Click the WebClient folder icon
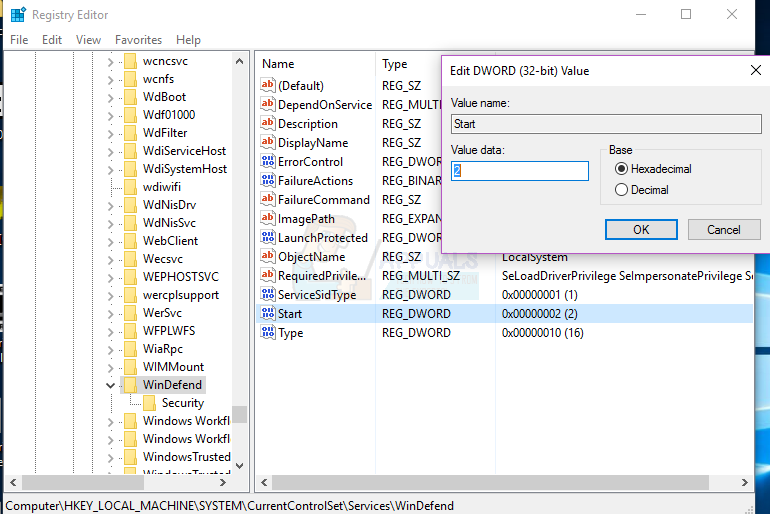This screenshot has height=514, width=770. click(130, 241)
